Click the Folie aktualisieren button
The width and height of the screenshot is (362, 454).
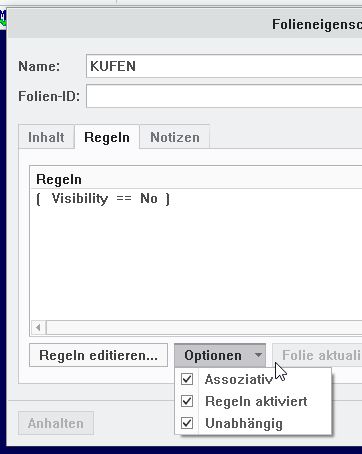coord(317,355)
